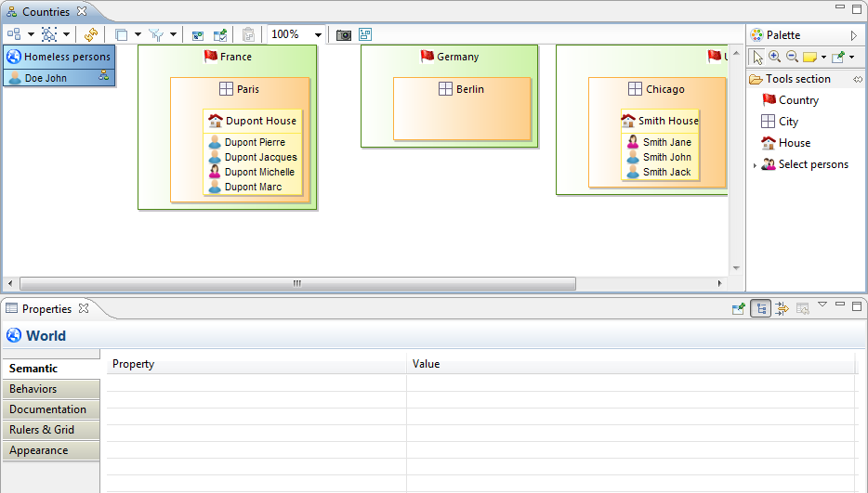This screenshot has width=868, height=493.
Task: Switch to the Behaviors properties tab
Action: point(33,389)
